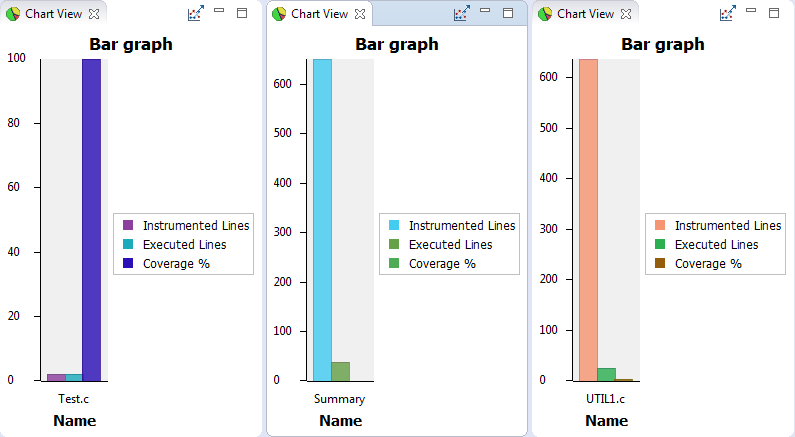Select the tall blue Coverage % bar for Test.c
Screen dimensions: 795x437
point(92,220)
